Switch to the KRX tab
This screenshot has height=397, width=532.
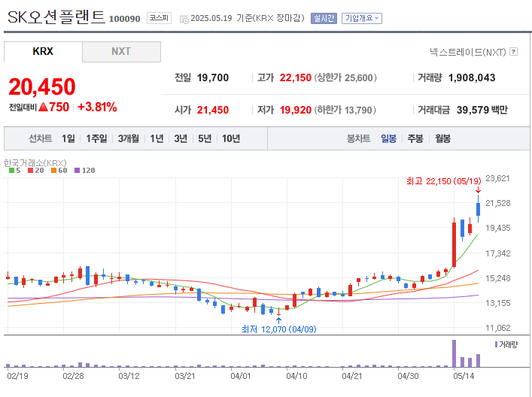43,52
